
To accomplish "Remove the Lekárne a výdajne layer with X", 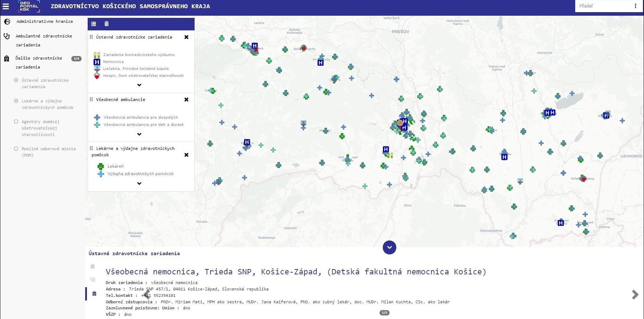I will coord(186,155).
